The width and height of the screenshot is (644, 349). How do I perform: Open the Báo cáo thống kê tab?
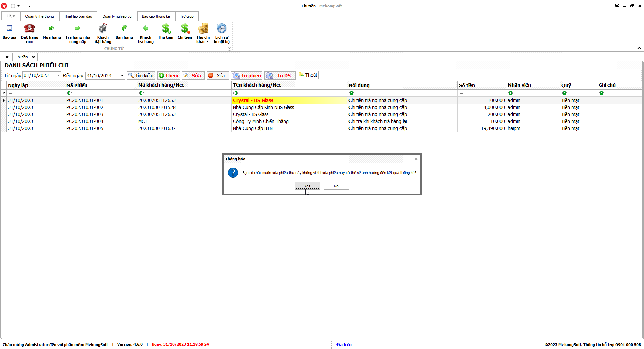156,16
